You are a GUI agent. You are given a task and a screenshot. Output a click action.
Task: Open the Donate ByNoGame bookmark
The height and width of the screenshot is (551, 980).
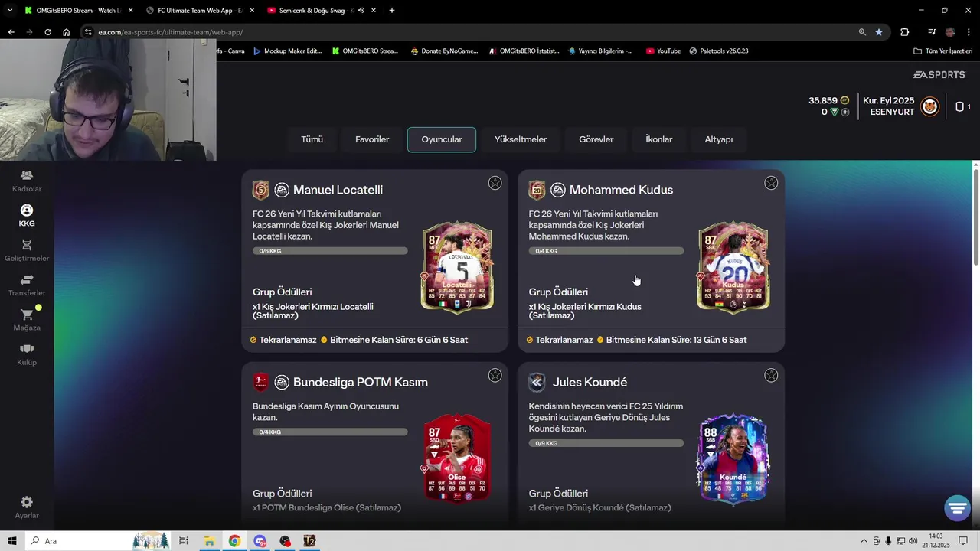click(x=444, y=51)
